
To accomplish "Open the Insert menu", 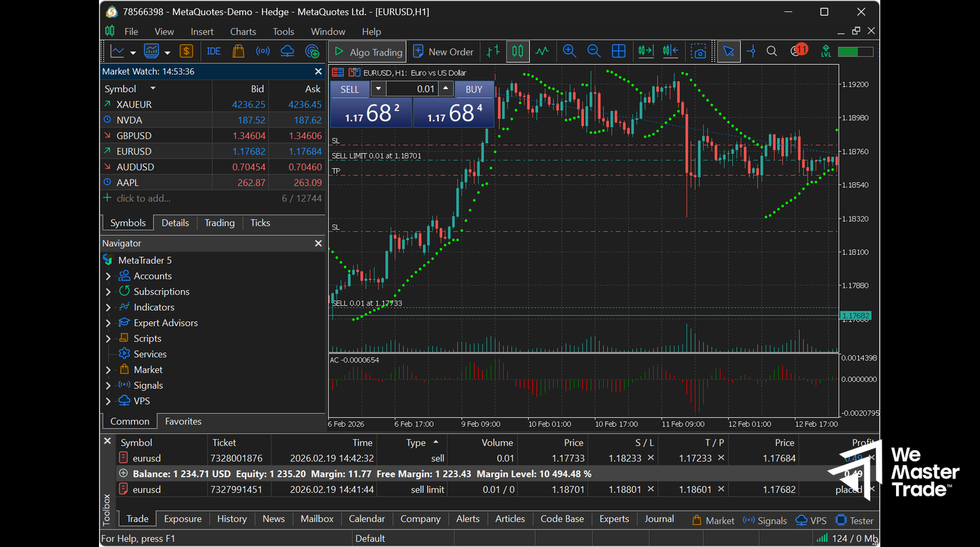I will point(202,31).
